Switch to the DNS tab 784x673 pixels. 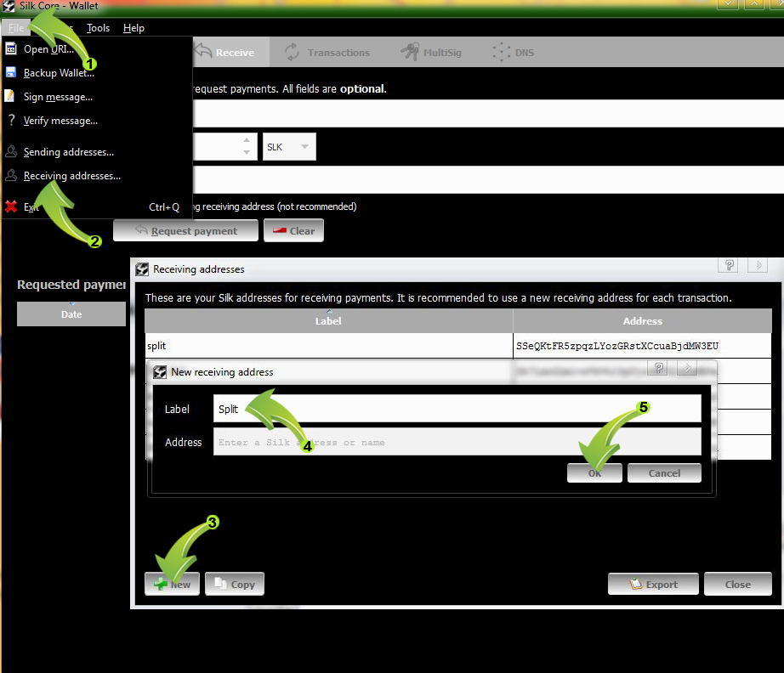[x=514, y=52]
